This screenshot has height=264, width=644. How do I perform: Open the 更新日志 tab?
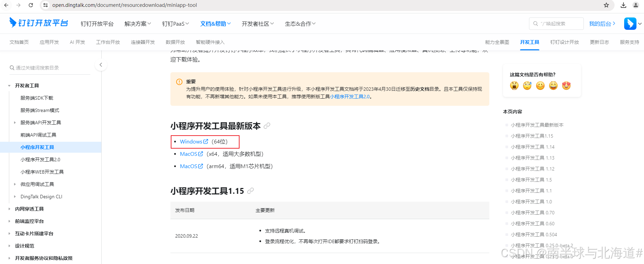[x=600, y=42]
